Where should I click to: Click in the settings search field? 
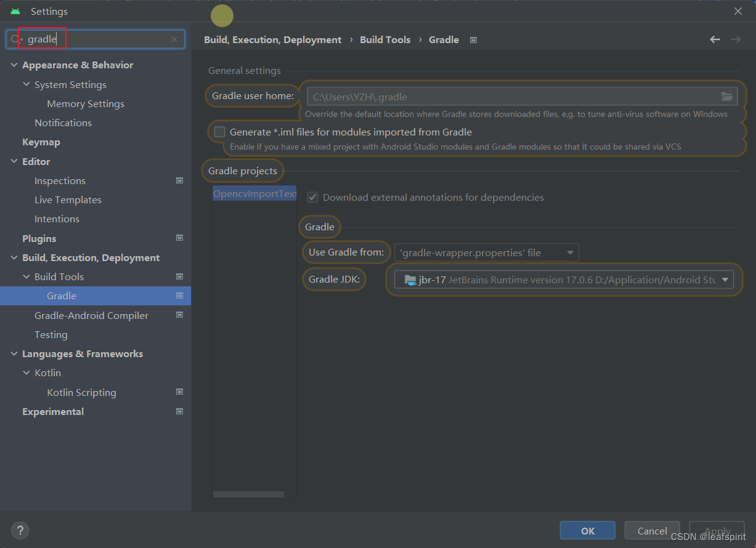[96, 39]
